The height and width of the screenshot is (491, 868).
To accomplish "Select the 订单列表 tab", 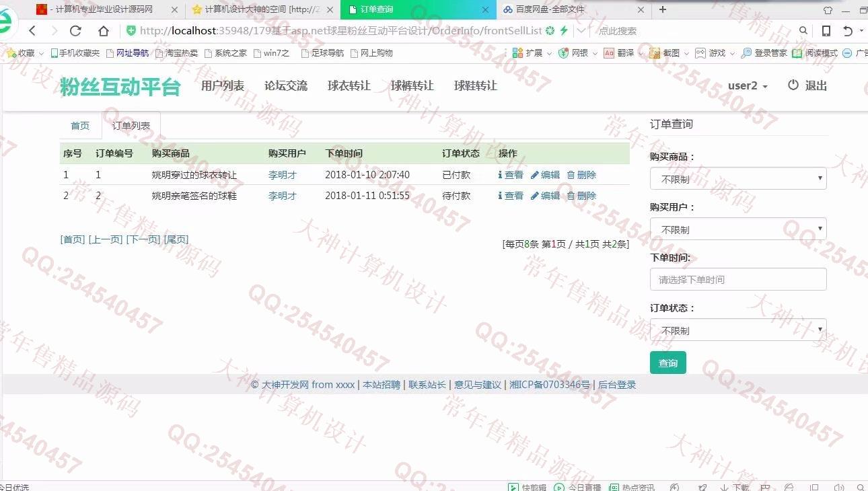I will coord(131,126).
